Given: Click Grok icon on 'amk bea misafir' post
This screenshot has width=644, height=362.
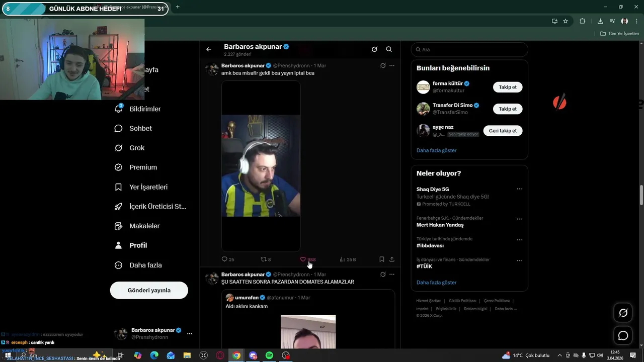Looking at the screenshot, I should tap(383, 65).
